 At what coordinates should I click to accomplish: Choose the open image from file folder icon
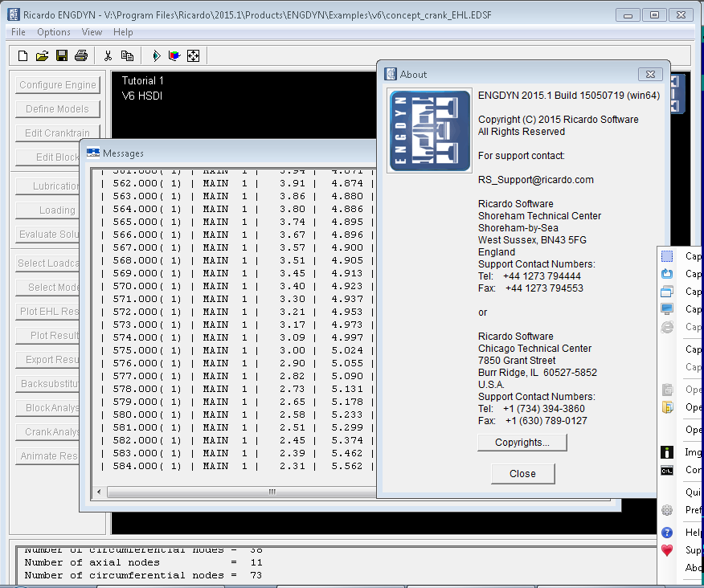667,407
